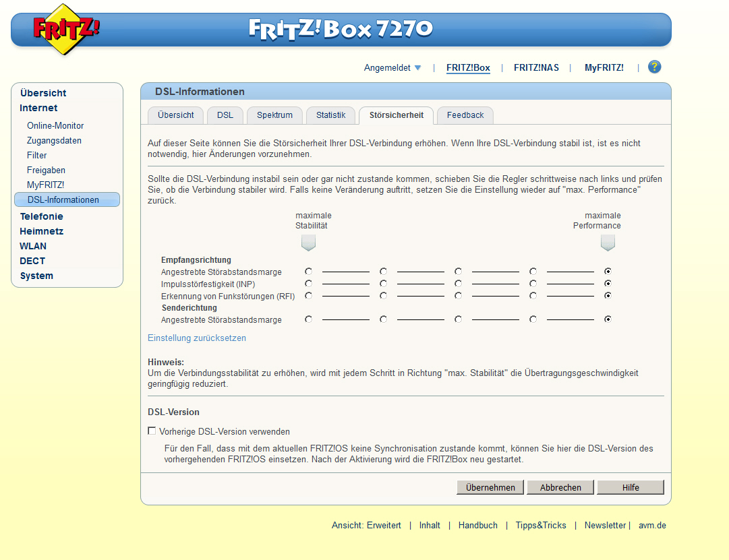Viewport: 729px width, 560px height.
Task: Open MyFRITZ! in the sidebar
Action: (46, 185)
